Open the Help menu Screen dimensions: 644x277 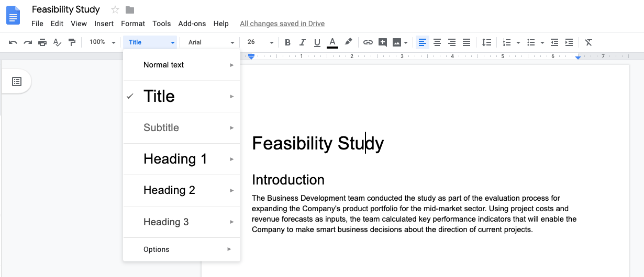coord(221,24)
